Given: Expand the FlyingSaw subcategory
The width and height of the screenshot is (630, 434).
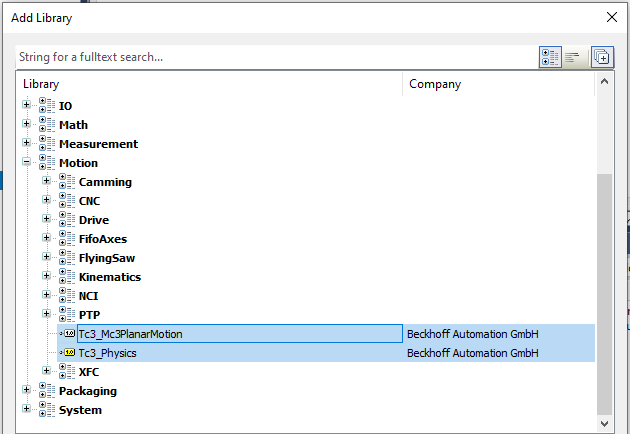Looking at the screenshot, I should (x=46, y=256).
